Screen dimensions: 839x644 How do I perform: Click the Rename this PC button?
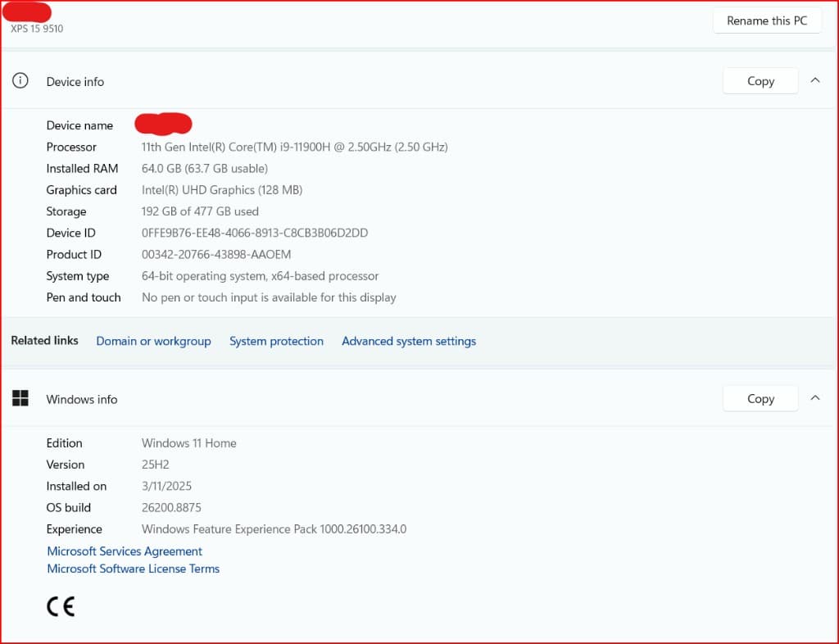(x=767, y=20)
